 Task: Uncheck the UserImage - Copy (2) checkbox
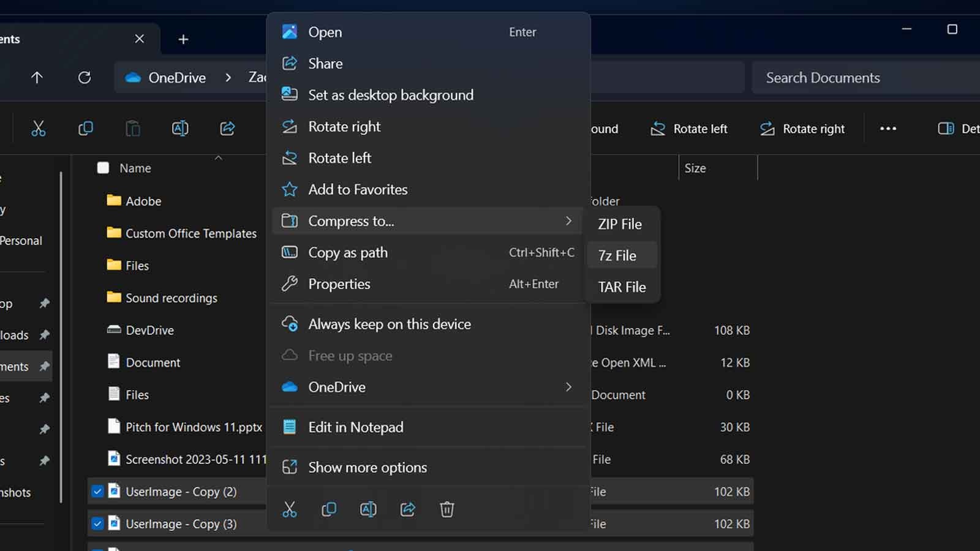coord(97,491)
